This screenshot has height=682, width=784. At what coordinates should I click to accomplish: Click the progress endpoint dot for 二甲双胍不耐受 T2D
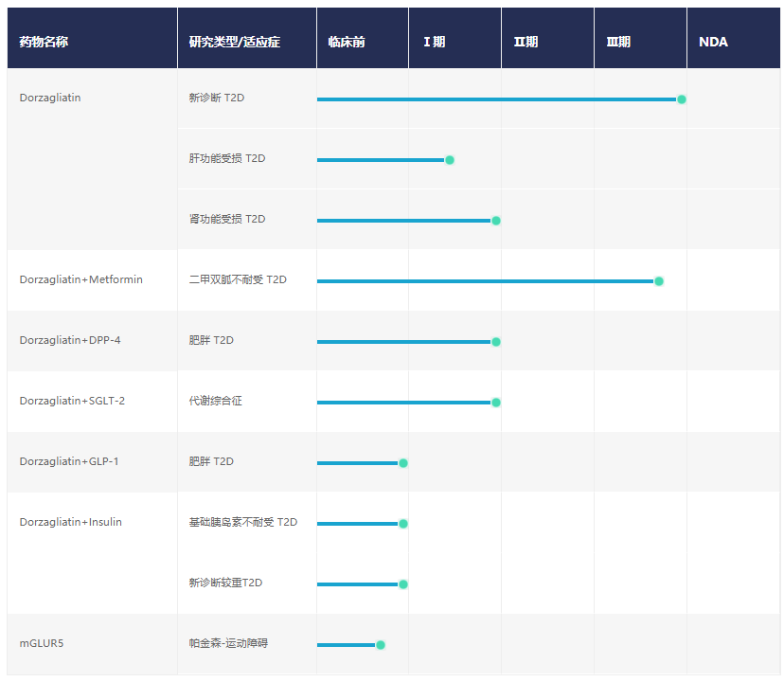(x=659, y=281)
